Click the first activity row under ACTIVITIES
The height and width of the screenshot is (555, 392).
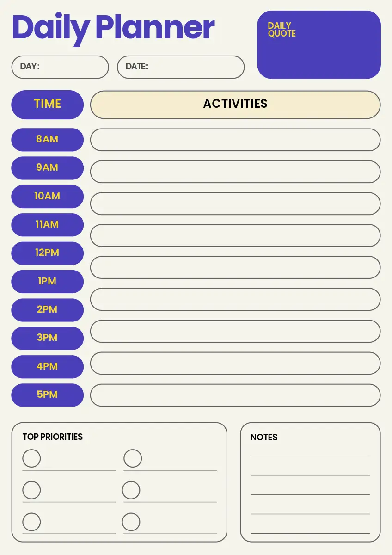(x=235, y=140)
